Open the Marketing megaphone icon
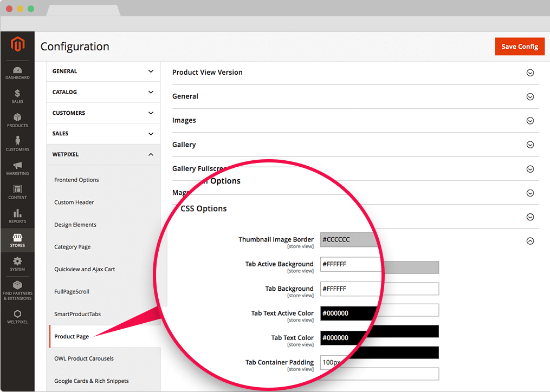 click(x=17, y=168)
